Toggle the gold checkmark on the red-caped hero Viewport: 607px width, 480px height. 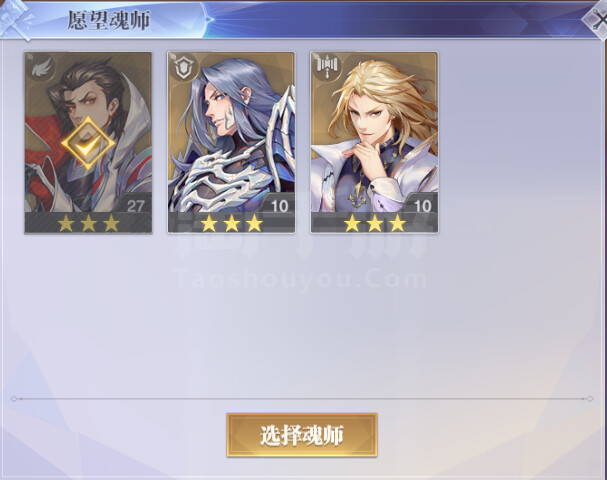point(88,144)
